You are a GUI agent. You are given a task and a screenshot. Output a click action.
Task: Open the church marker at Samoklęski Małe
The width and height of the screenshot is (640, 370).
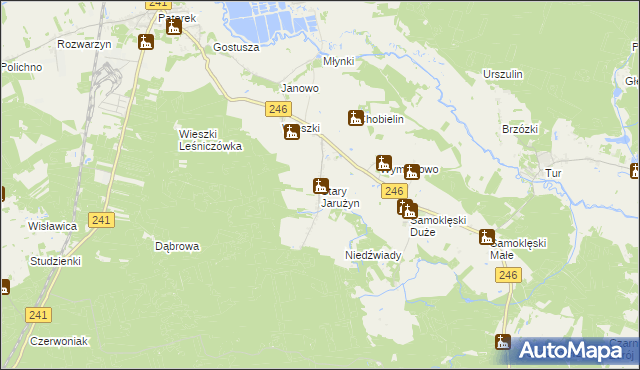[x=487, y=237]
